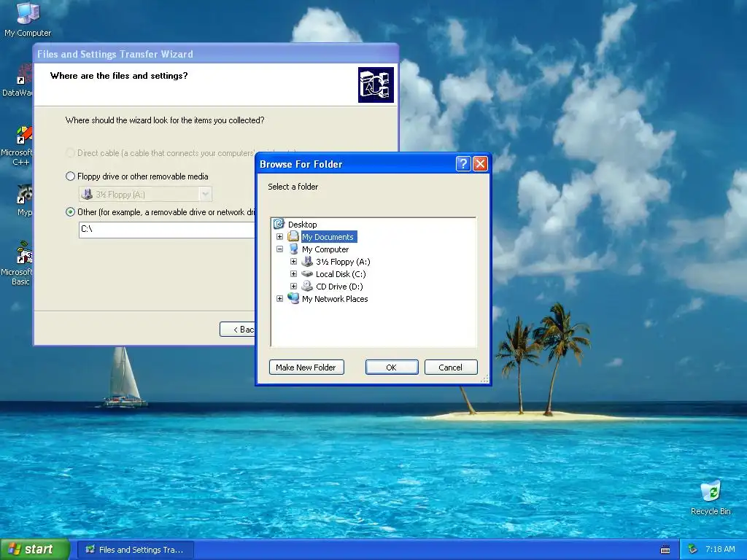The height and width of the screenshot is (560, 747).
Task: Click the C:\ path input field
Action: [167, 230]
